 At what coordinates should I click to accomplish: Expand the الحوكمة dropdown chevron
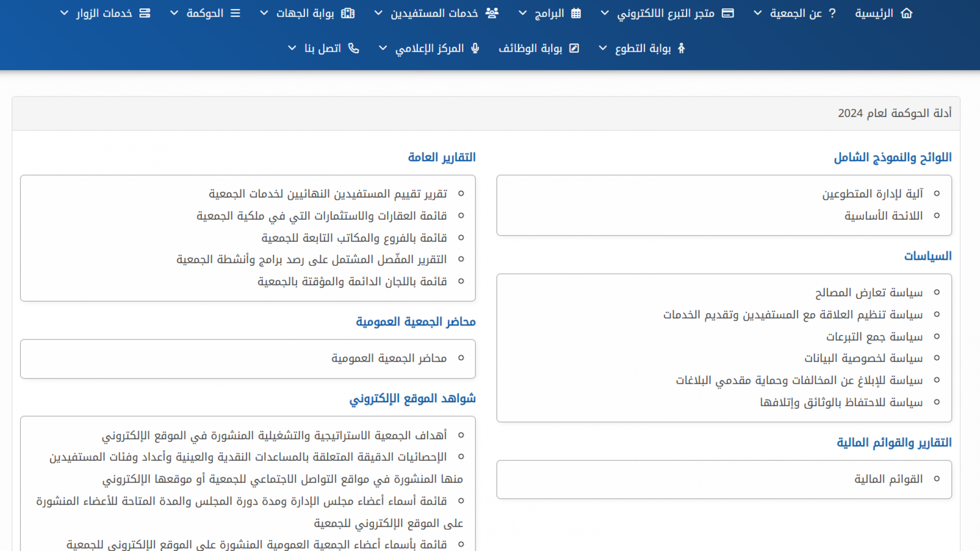tap(174, 13)
